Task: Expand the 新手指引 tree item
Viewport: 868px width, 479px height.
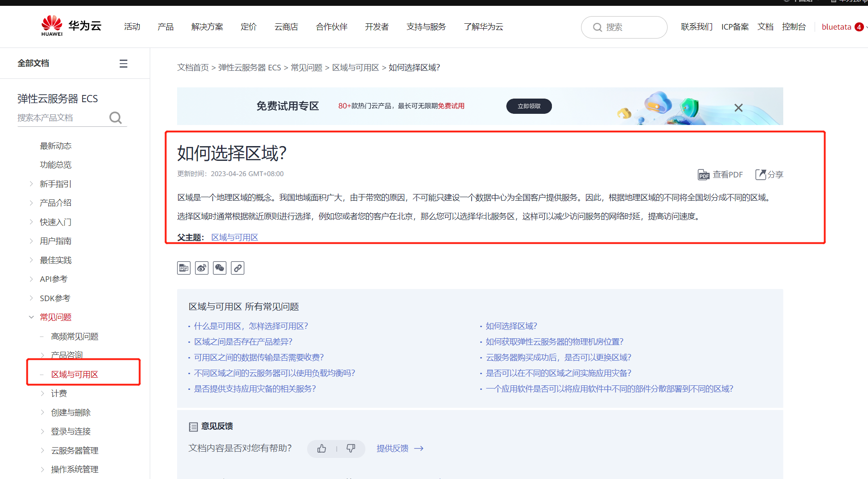Action: click(31, 184)
